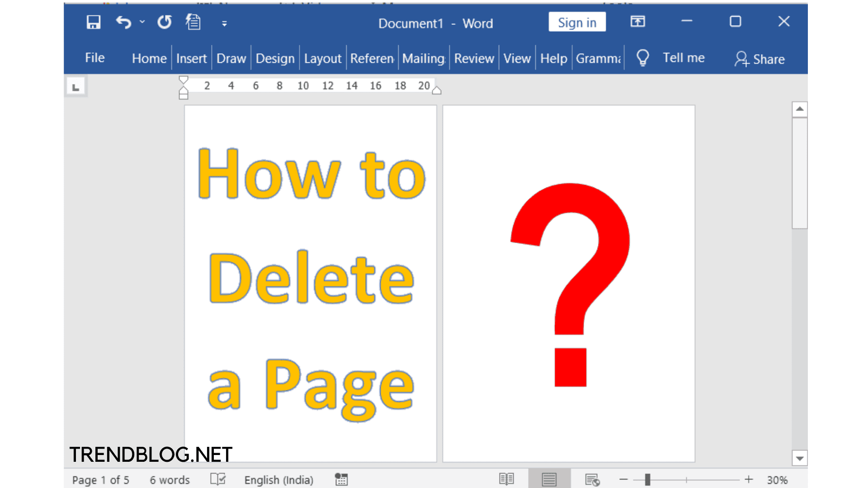Toggle the light bulb insights panel
This screenshot has height=488, width=868.
643,58
